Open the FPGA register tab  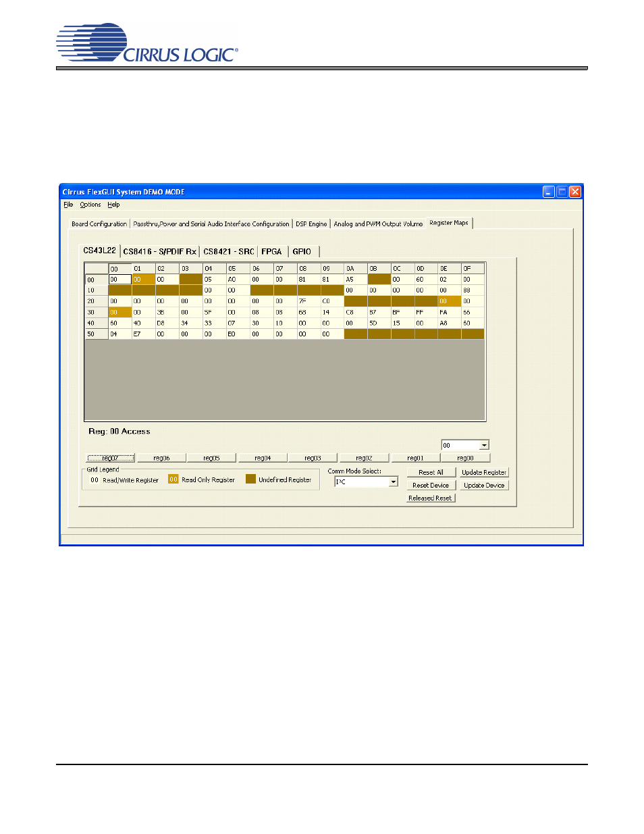pos(272,251)
